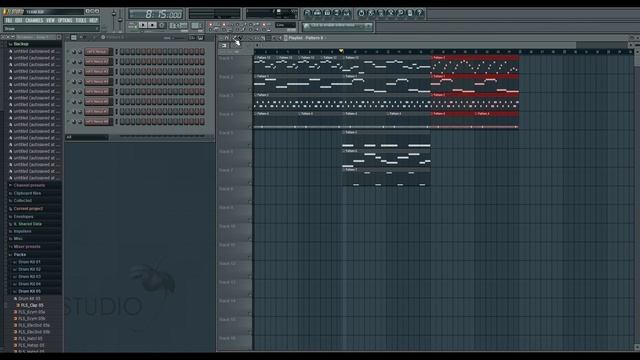Click the online news panel
Screen dimensions: 640x360
[338, 27]
